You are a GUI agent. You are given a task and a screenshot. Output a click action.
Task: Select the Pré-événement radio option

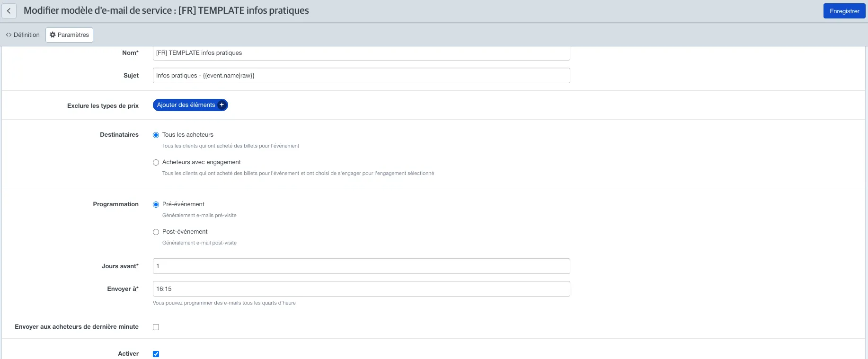[x=156, y=205]
